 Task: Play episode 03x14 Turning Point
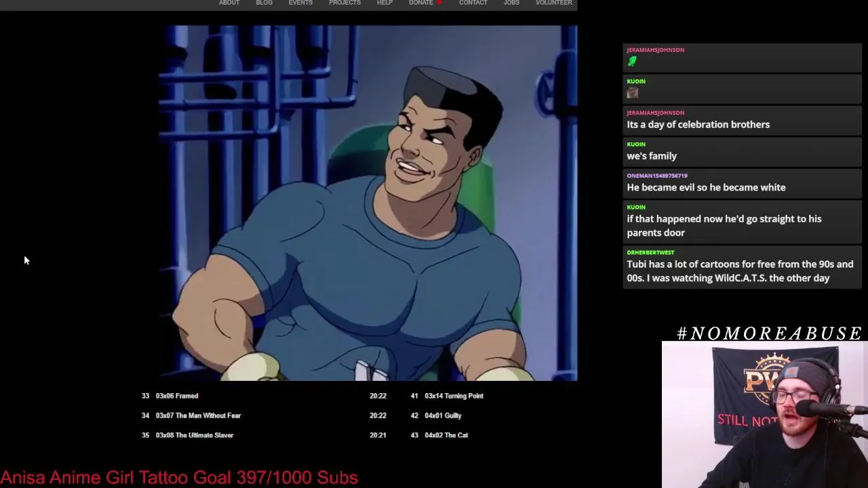454,396
